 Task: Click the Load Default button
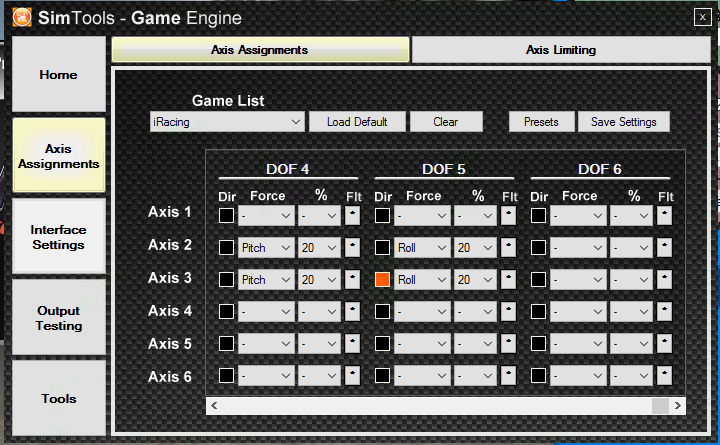[x=357, y=122]
